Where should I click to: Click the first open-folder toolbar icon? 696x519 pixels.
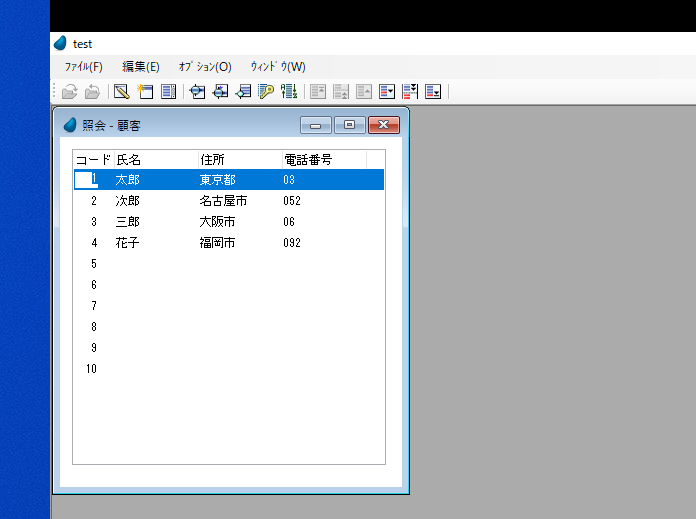click(x=69, y=92)
